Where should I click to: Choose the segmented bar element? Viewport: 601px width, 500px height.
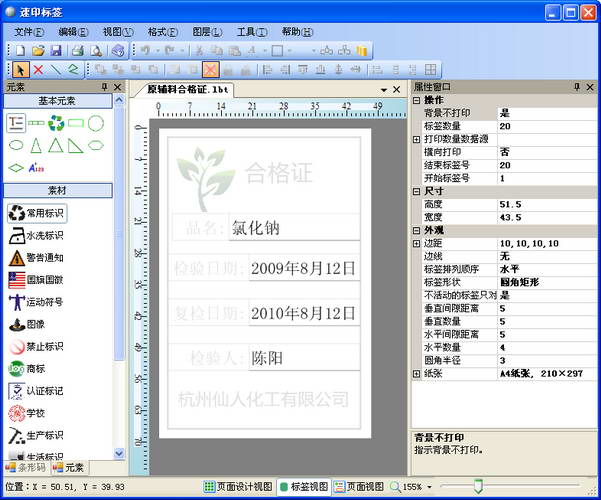(x=36, y=123)
